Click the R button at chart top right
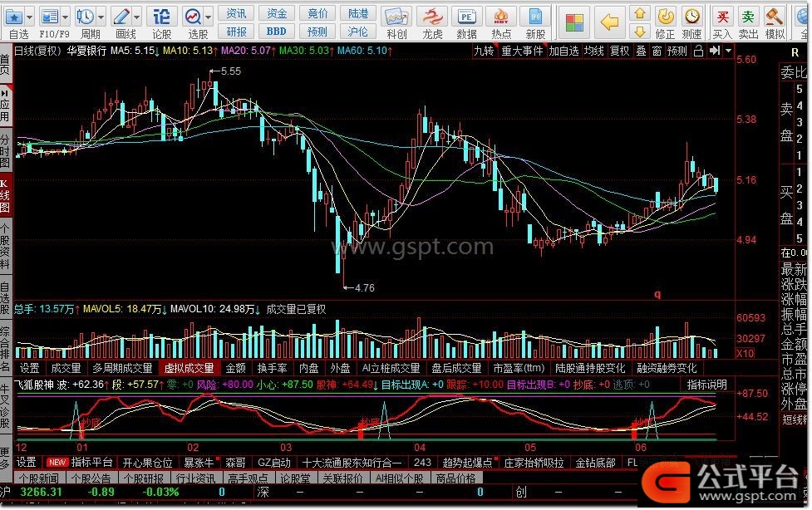Image resolution: width=812 pixels, height=510 pixels. click(795, 51)
